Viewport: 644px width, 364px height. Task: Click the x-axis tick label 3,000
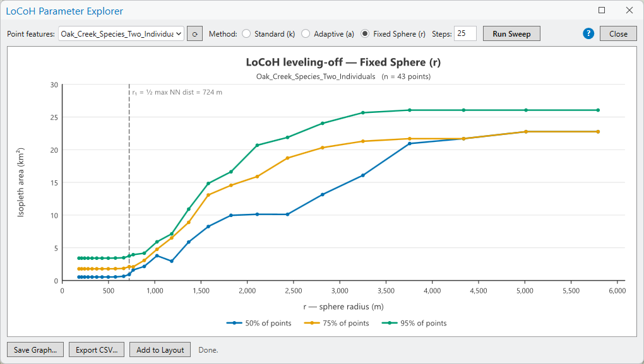(x=340, y=291)
